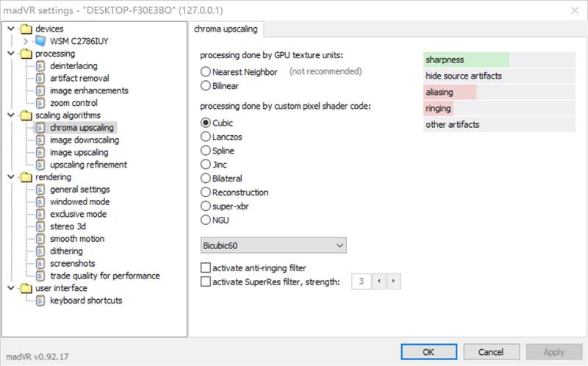Enable the SuperRes filter checkbox
The image size is (588, 366).
tap(206, 281)
